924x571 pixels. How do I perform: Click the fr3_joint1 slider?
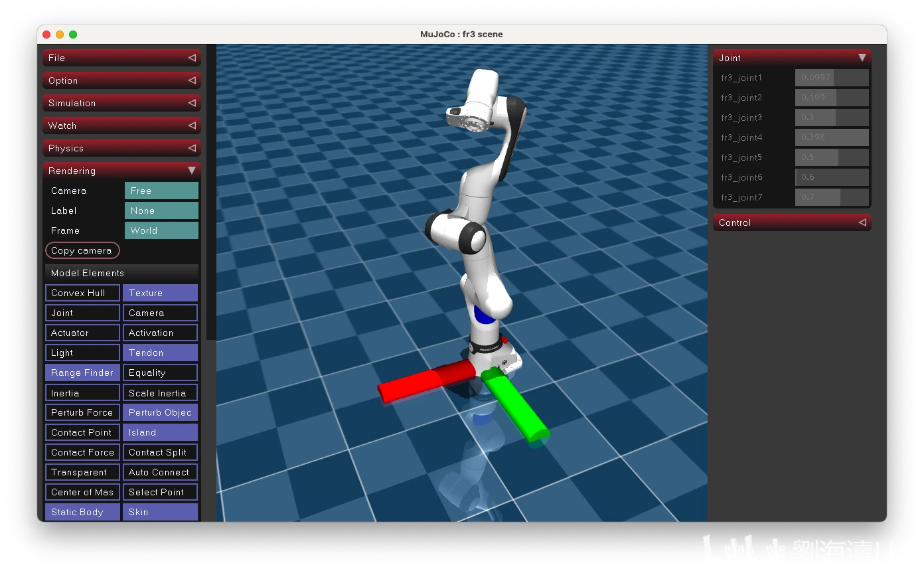(832, 78)
